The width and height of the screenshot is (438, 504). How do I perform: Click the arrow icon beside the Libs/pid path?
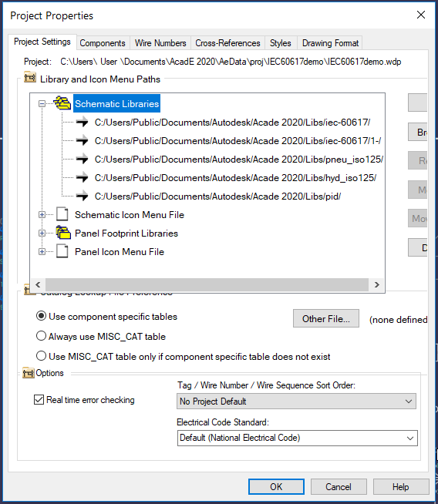82,196
